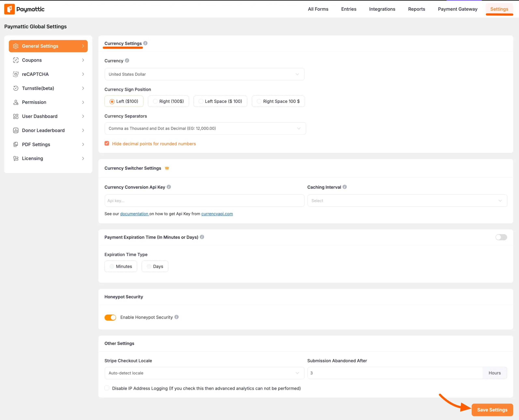Viewport: 519px width, 420px height.
Task: Select Right Space 100 $ radio option
Action: [x=259, y=101]
